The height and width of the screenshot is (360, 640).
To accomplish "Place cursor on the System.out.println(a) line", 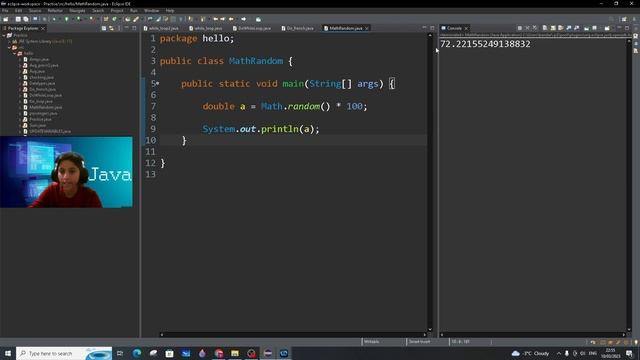I will [261, 129].
